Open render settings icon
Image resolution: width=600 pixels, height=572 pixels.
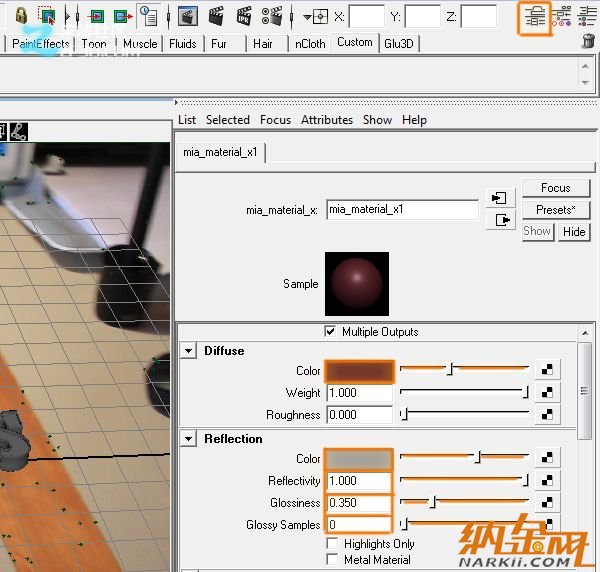coord(271,16)
